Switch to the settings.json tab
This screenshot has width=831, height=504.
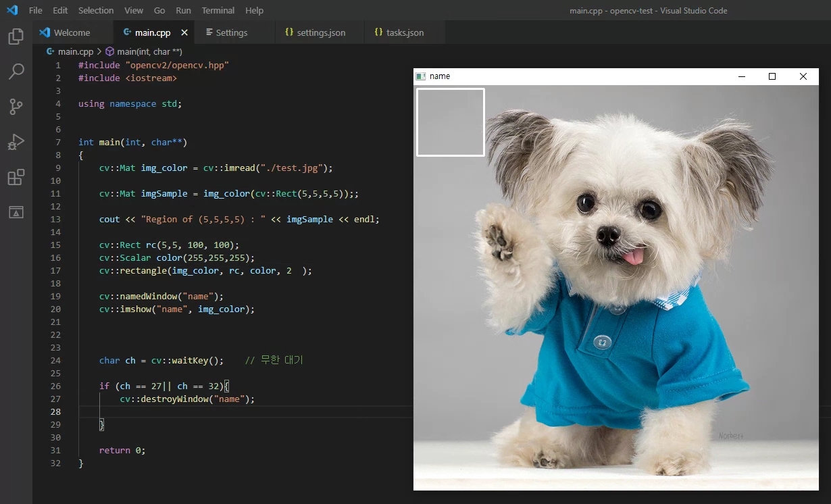click(x=320, y=32)
